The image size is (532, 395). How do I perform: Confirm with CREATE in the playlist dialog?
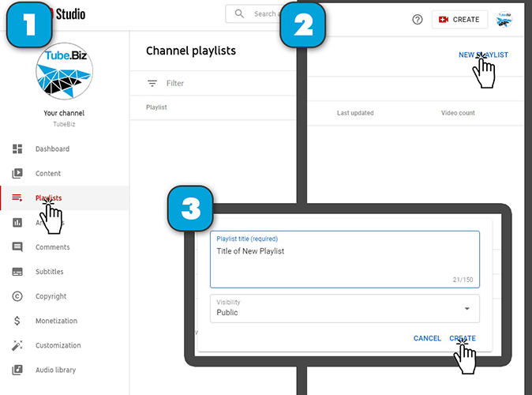pos(463,338)
